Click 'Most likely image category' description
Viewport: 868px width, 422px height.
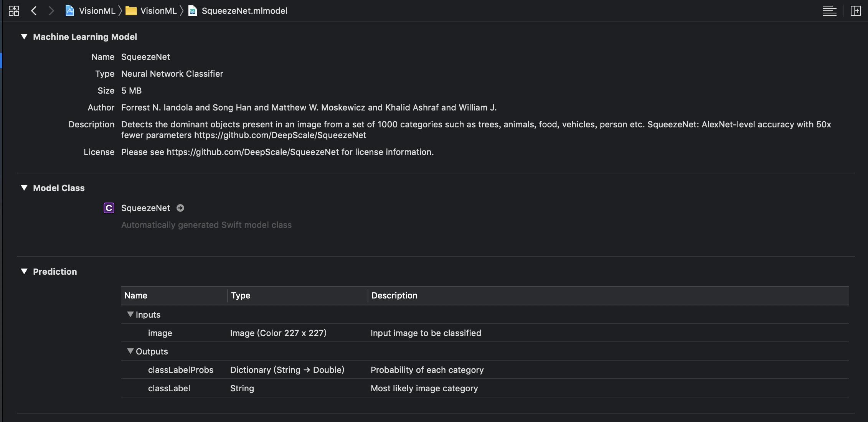[424, 388]
